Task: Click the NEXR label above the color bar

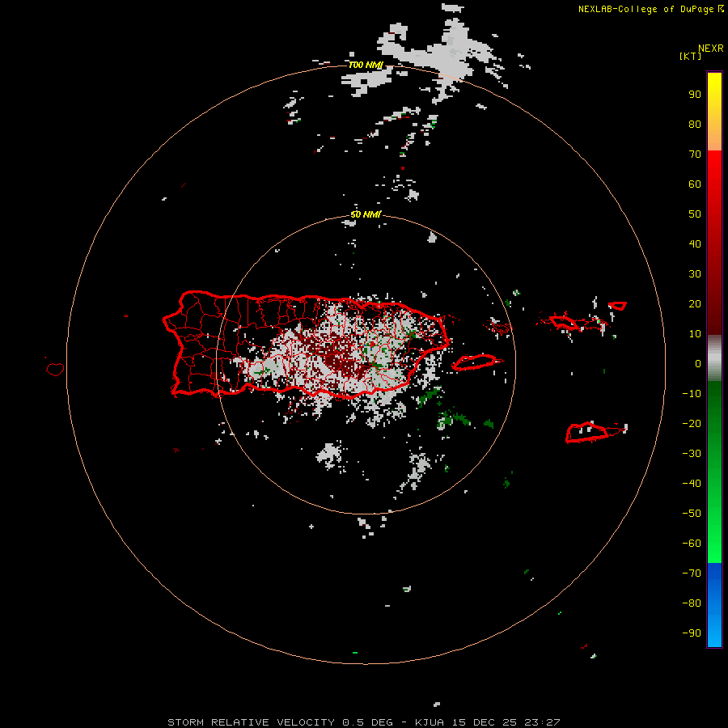Action: click(x=710, y=49)
